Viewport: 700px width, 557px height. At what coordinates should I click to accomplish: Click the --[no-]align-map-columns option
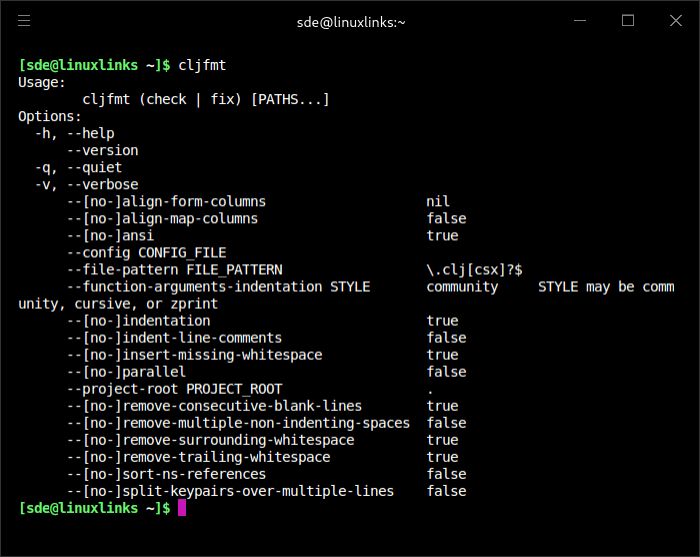click(x=162, y=218)
